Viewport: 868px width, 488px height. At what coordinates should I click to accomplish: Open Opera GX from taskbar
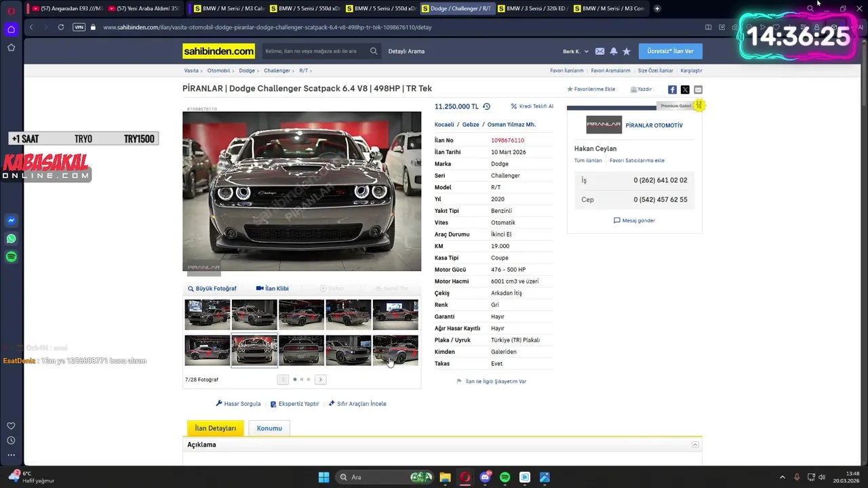coord(465,477)
